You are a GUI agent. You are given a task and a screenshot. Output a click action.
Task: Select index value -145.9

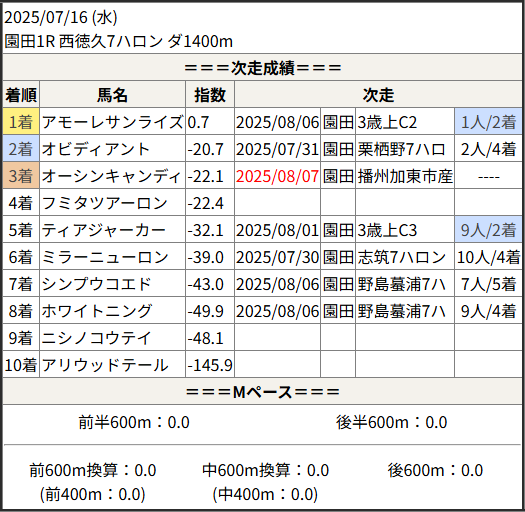210,365
